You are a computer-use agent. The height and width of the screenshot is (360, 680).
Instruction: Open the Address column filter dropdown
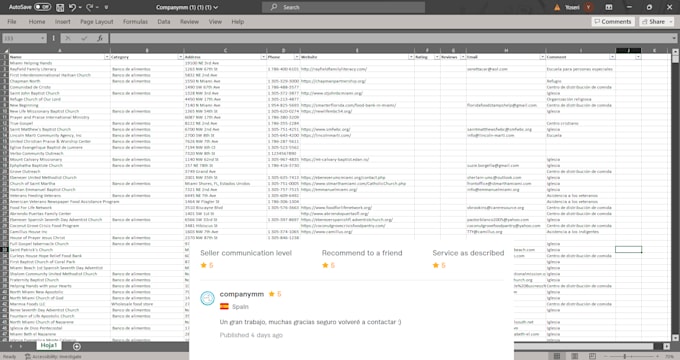pyautogui.click(x=263, y=57)
